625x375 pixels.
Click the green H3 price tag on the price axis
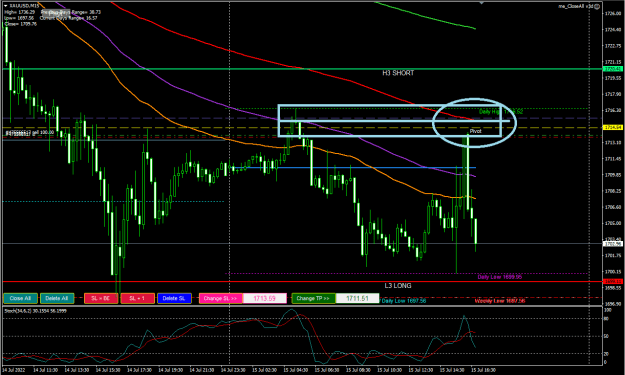tap(613, 69)
